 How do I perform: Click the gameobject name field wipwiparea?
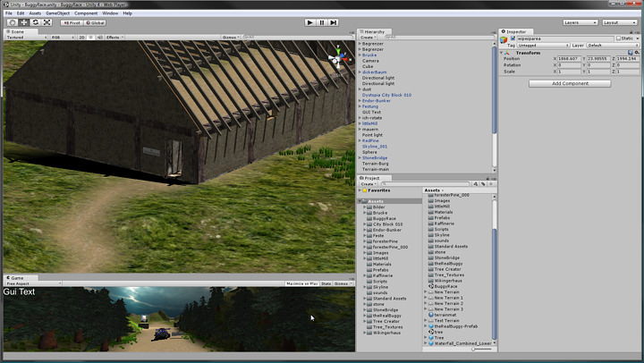click(565, 38)
